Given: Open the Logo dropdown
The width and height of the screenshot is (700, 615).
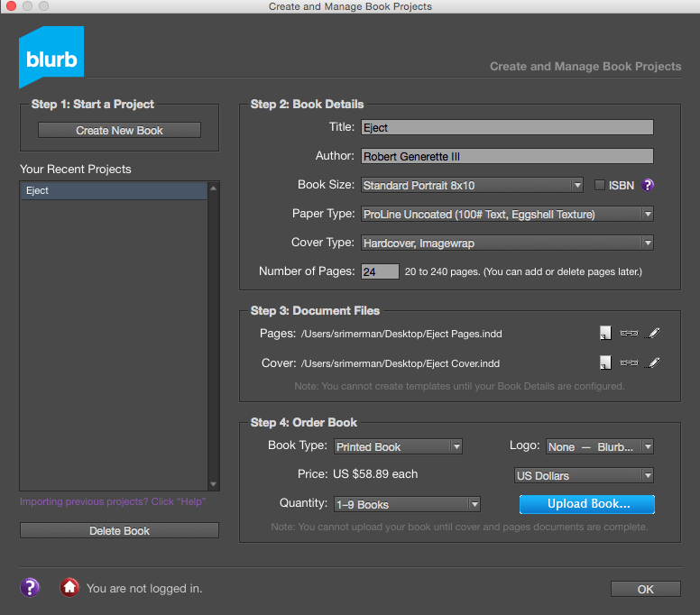Looking at the screenshot, I should pos(600,446).
